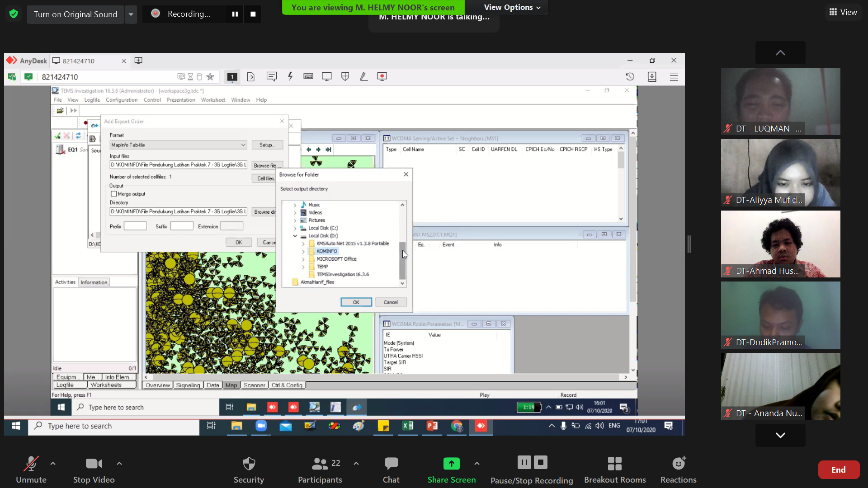Image resolution: width=868 pixels, height=488 pixels.
Task: Open the Zoom Reactions menu
Action: point(678,469)
